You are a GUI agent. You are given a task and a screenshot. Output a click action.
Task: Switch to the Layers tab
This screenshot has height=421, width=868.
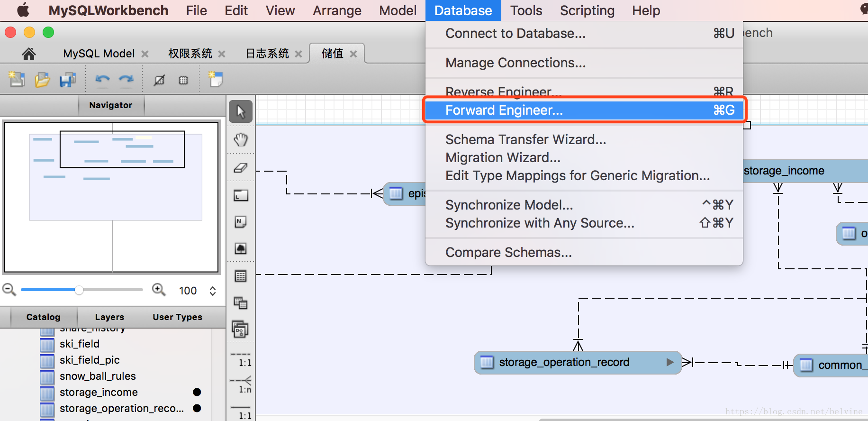coord(109,317)
